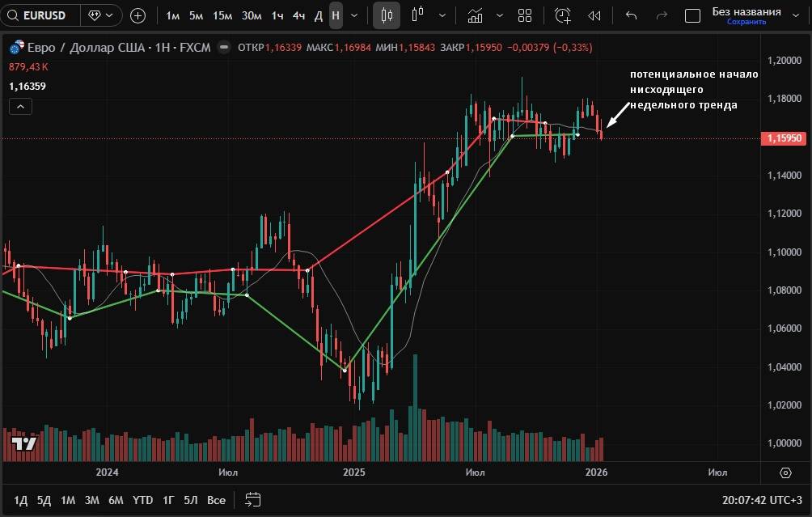Toggle the weekly 'Н' timeframe button
812x517 pixels.
point(335,15)
